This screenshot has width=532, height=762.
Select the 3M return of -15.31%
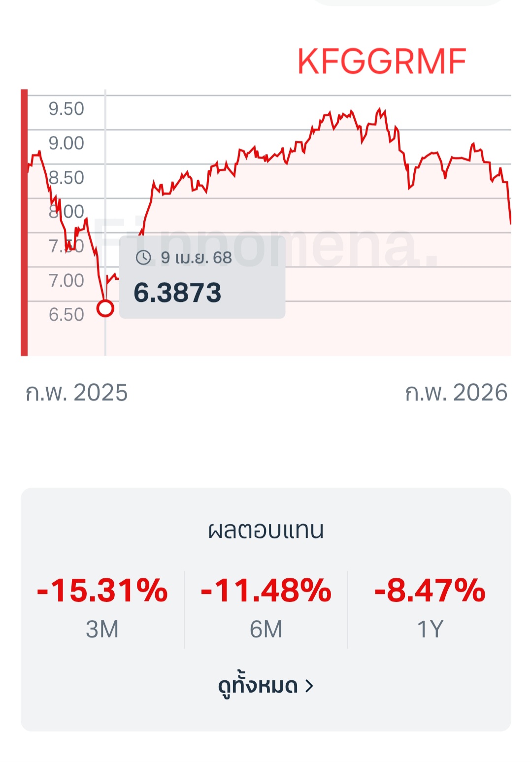point(102,590)
